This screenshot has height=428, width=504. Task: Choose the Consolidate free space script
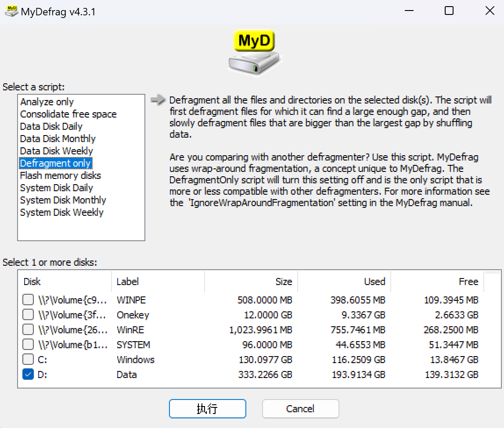pyautogui.click(x=68, y=114)
